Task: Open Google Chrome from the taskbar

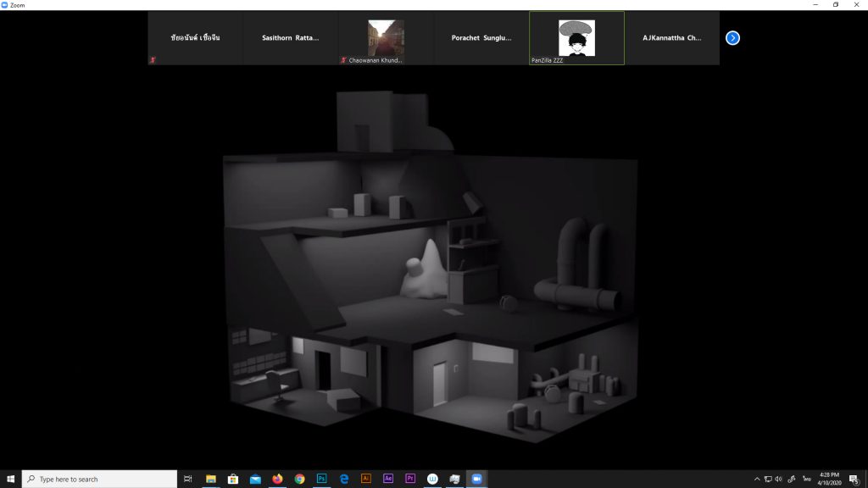Action: click(x=299, y=479)
